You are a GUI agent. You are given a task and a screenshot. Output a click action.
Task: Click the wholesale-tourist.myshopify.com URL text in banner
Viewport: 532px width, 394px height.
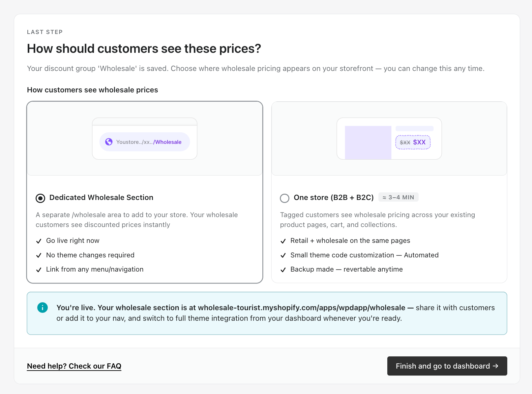point(302,308)
